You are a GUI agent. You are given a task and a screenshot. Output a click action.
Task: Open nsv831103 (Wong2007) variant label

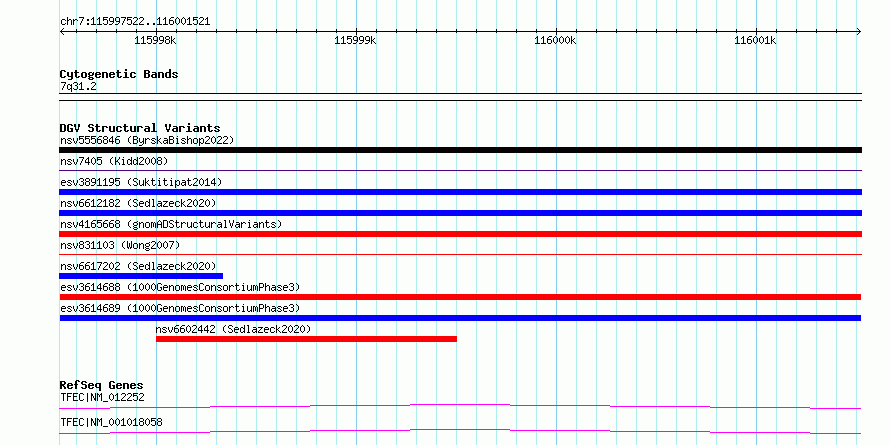click(120, 245)
